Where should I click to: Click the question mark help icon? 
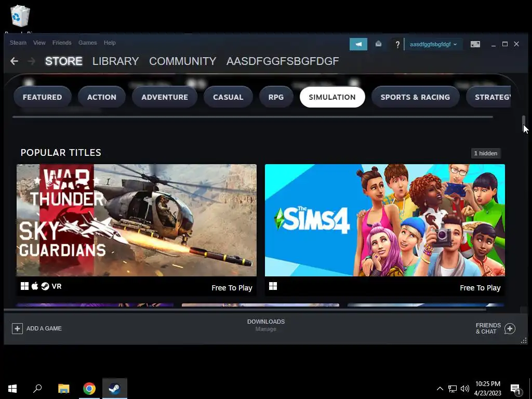pyautogui.click(x=397, y=45)
